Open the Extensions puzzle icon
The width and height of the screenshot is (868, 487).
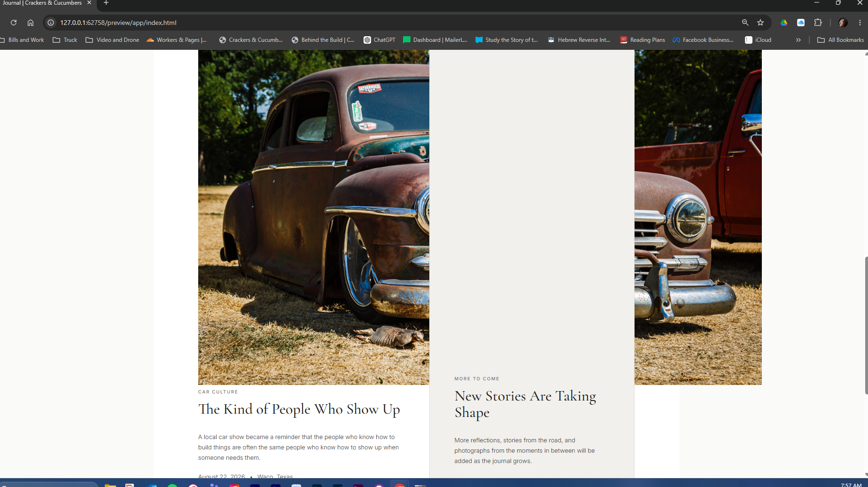818,23
